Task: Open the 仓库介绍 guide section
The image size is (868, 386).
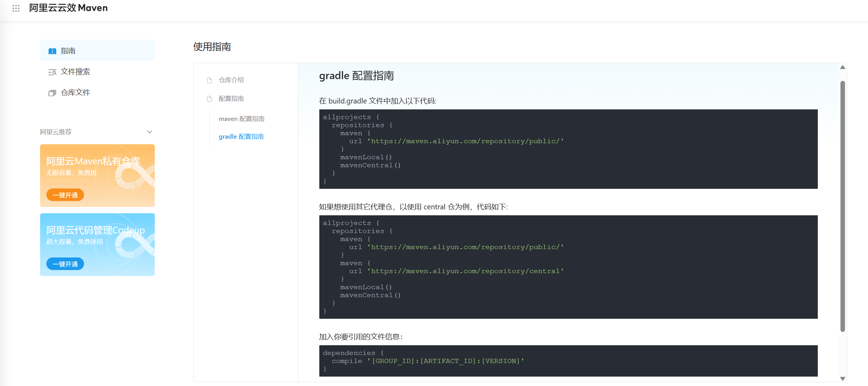Action: [231, 80]
